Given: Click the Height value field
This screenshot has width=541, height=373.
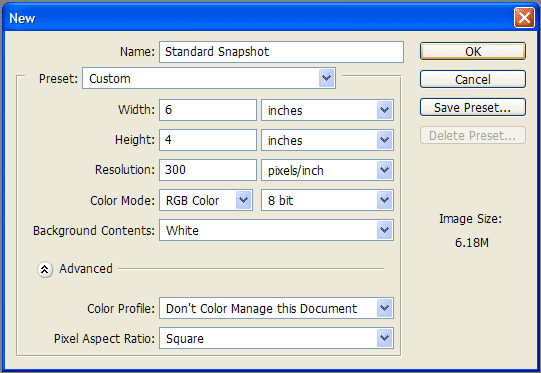Looking at the screenshot, I should tap(208, 140).
